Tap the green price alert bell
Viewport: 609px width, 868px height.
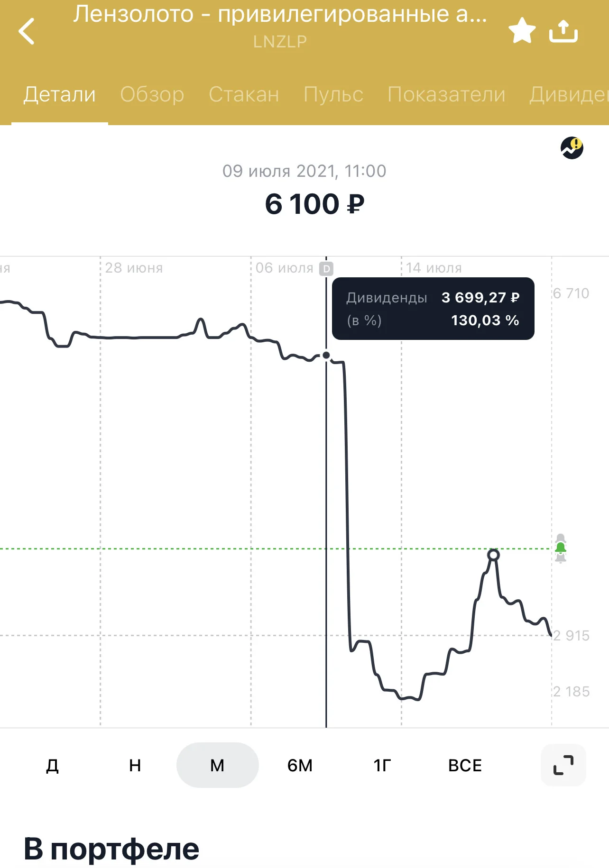pyautogui.click(x=561, y=548)
